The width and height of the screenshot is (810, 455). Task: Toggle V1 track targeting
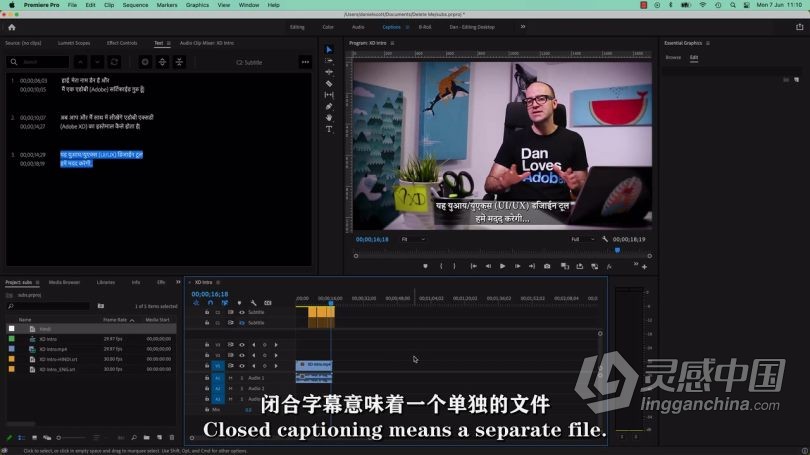tap(218, 366)
